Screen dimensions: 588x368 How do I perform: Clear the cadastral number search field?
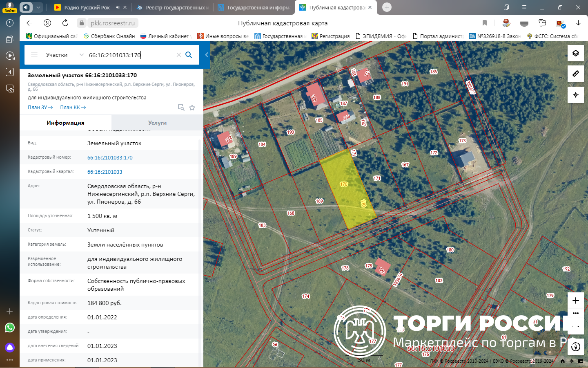178,55
